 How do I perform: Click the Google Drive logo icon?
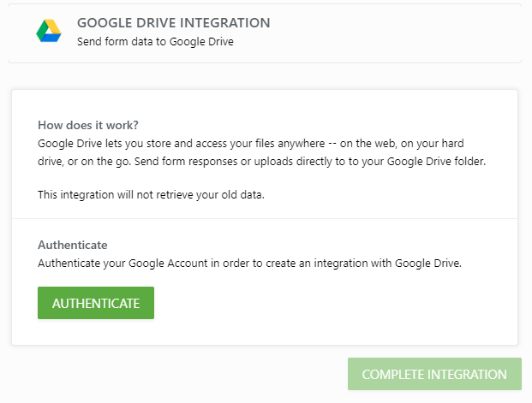(x=49, y=32)
